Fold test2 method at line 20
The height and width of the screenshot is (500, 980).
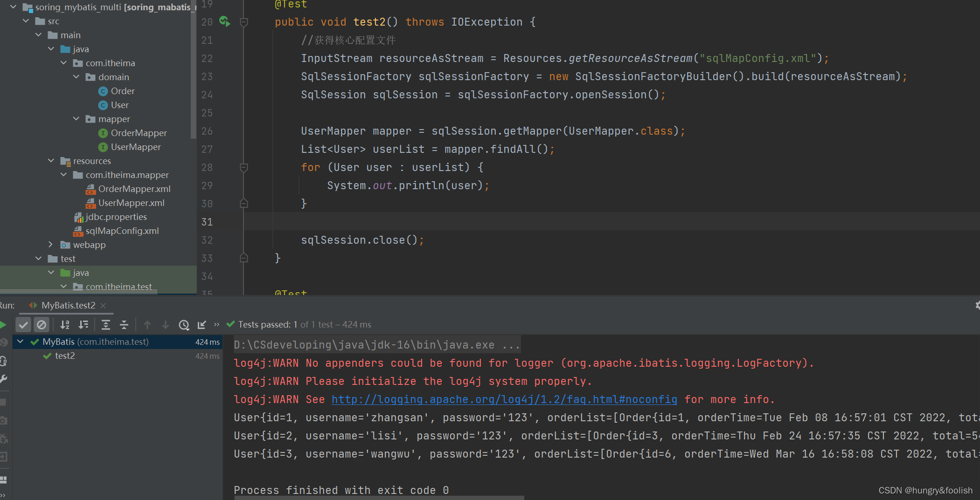(243, 22)
